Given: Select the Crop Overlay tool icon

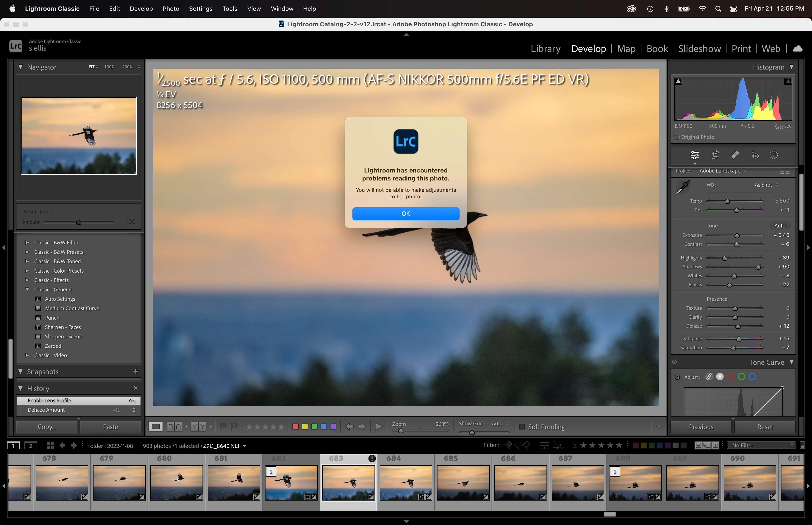Looking at the screenshot, I should pyautogui.click(x=715, y=155).
